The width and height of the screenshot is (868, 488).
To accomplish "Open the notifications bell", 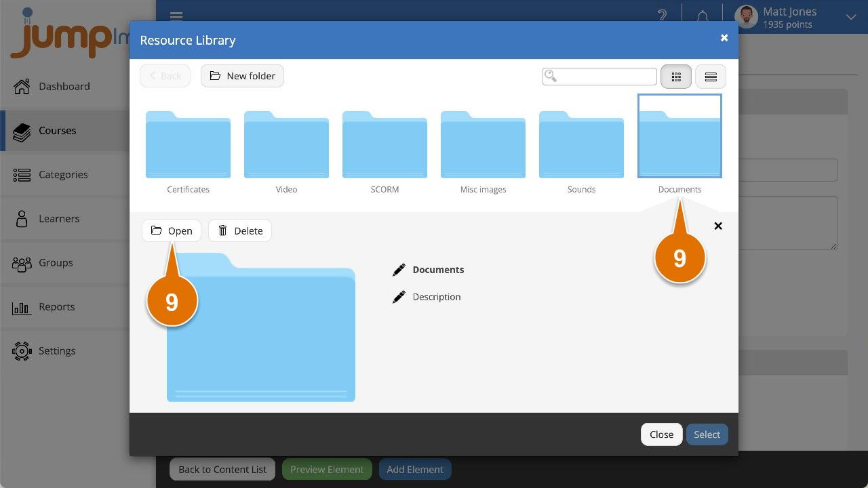I will point(703,16).
